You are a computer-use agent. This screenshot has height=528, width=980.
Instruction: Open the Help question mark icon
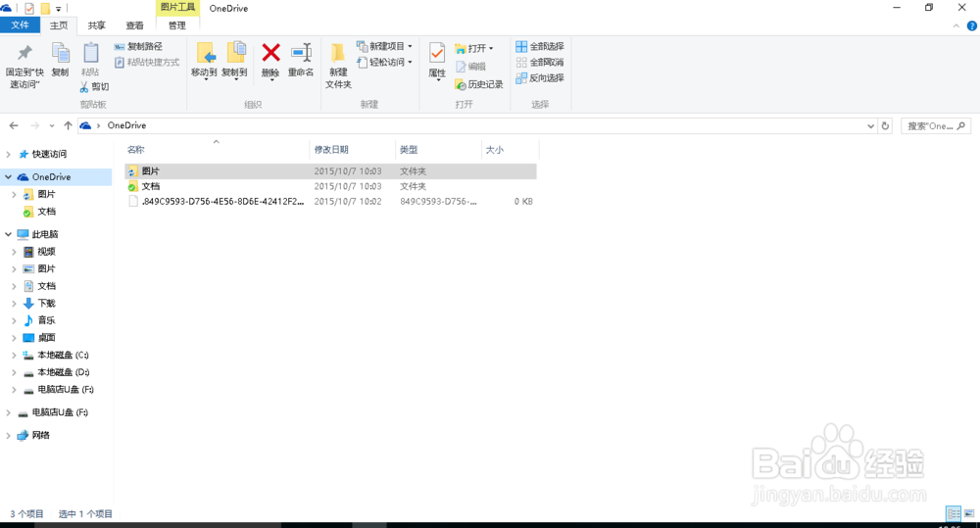coord(972,25)
